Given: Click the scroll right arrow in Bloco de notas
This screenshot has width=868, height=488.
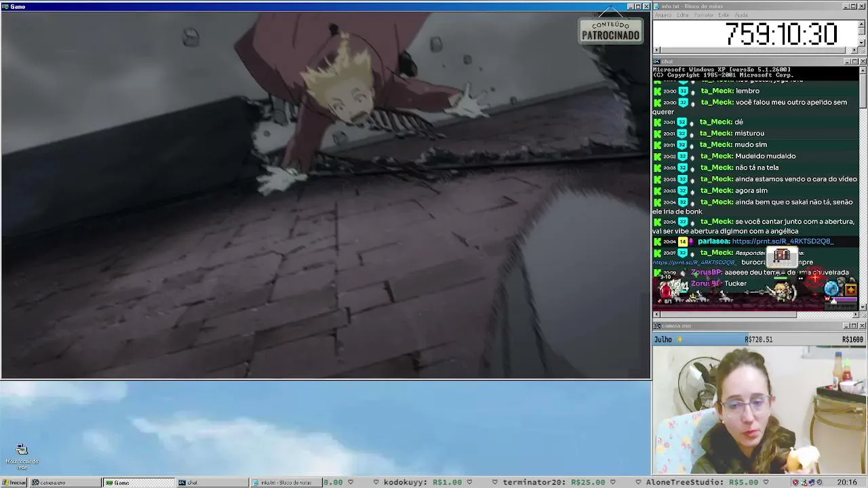Looking at the screenshot, I should click(855, 50).
